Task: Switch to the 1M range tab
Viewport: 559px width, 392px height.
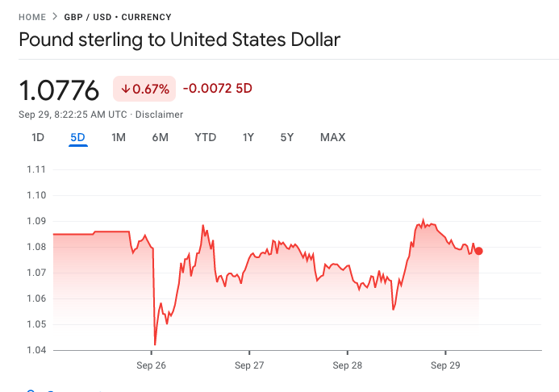Action: pyautogui.click(x=119, y=137)
